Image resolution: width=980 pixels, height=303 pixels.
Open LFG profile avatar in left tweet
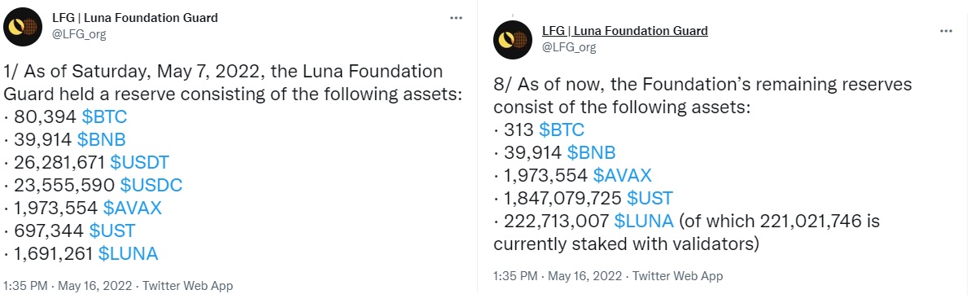pyautogui.click(x=24, y=26)
